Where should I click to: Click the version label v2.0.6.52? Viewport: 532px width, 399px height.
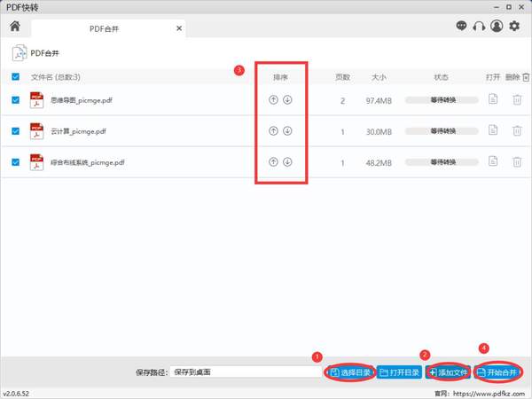(x=16, y=394)
